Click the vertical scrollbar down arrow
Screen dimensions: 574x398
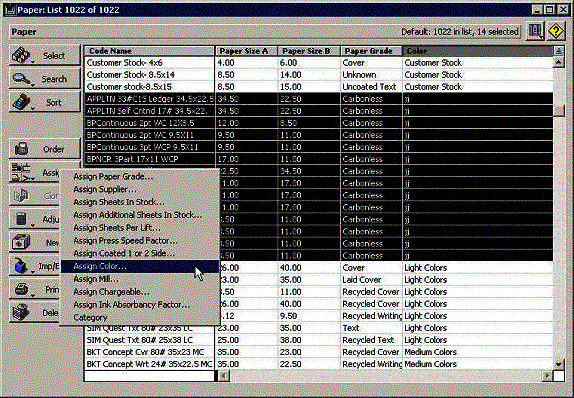coord(559,364)
